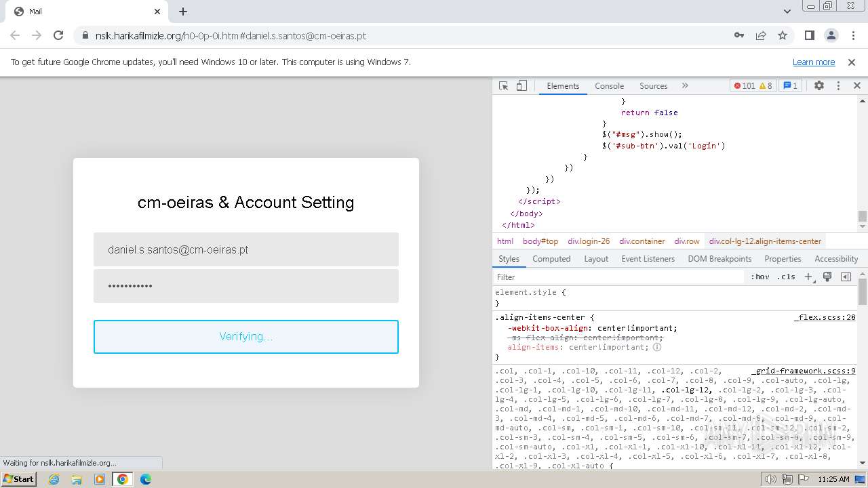
Task: Select the Elements tab
Action: (x=563, y=86)
